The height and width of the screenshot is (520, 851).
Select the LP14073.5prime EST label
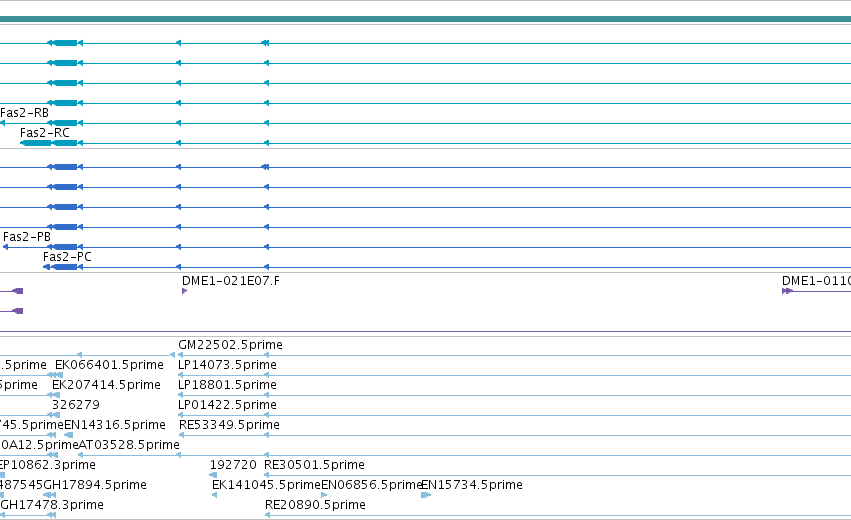click(x=227, y=365)
